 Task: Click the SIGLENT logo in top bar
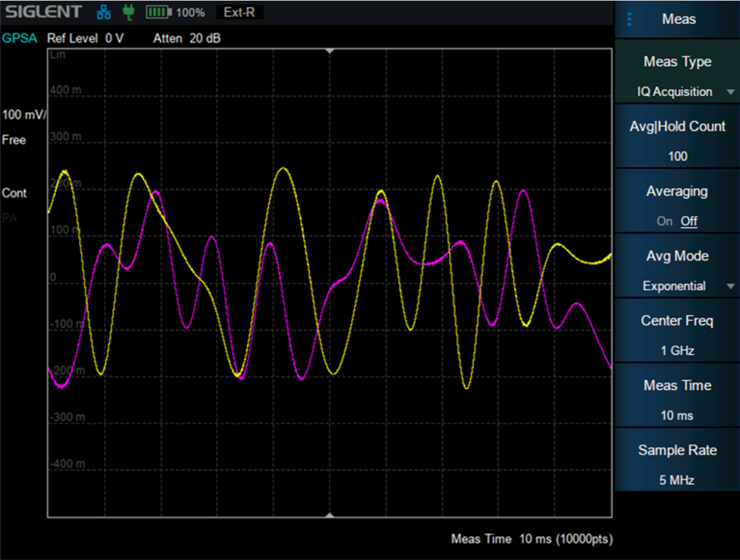tap(44, 12)
